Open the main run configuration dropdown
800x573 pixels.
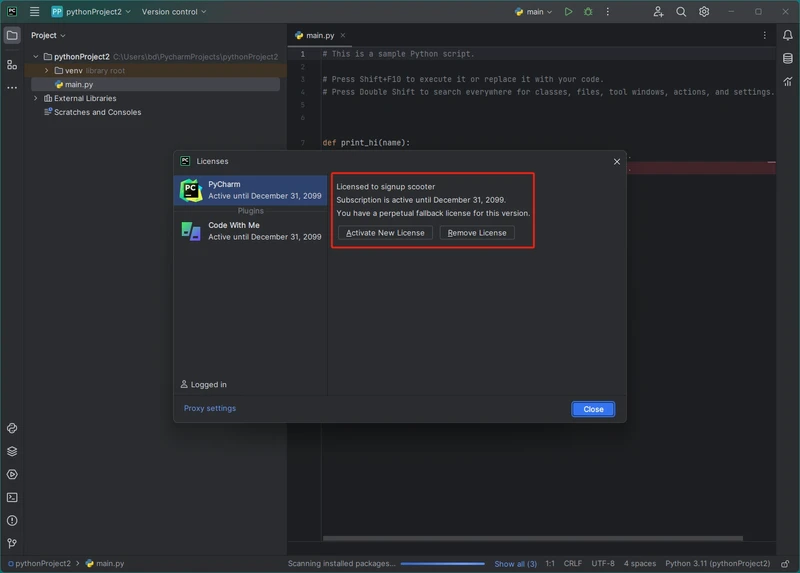click(x=534, y=12)
